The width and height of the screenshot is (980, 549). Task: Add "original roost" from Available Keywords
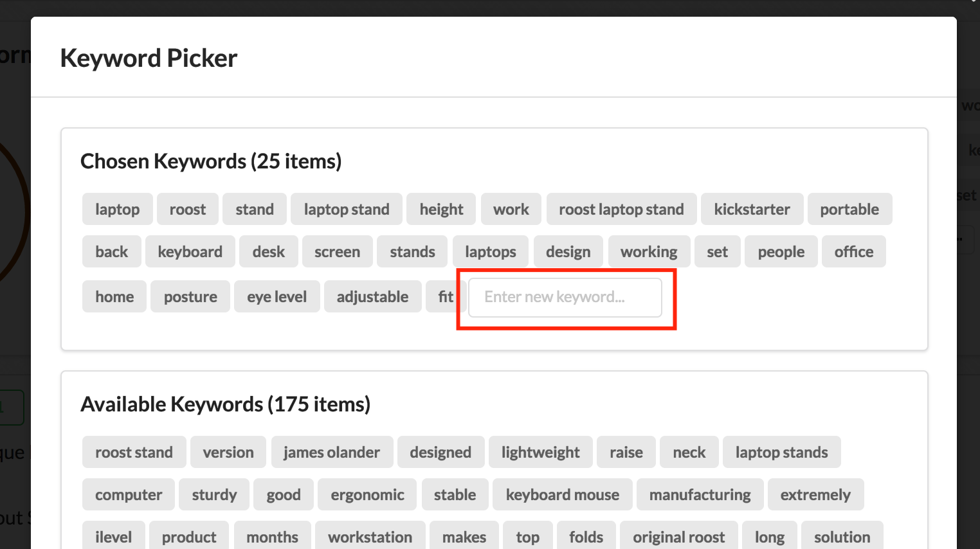pyautogui.click(x=678, y=537)
